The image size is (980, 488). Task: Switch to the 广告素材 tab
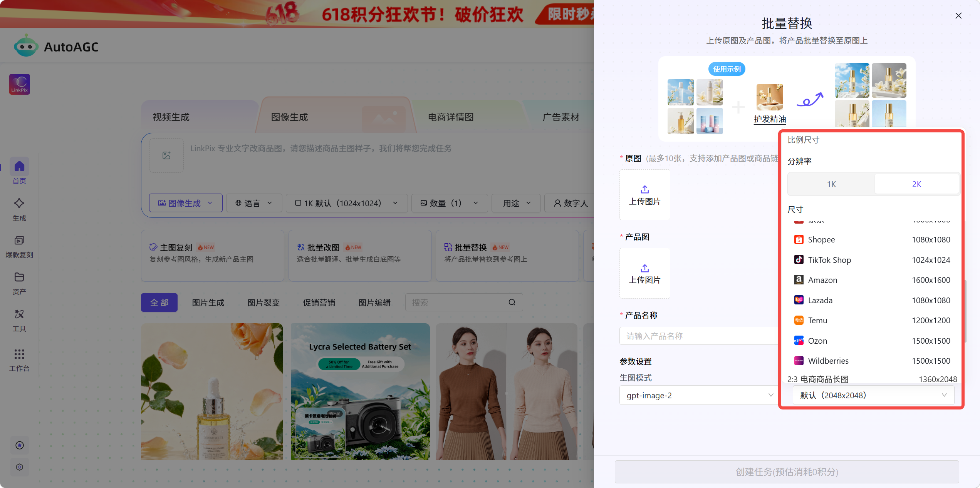(x=561, y=117)
